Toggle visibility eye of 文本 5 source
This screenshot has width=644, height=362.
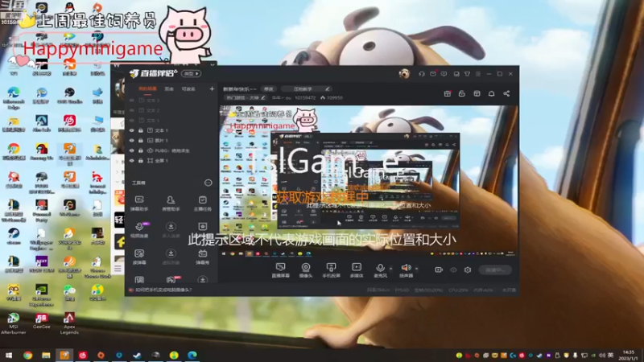coord(131,120)
